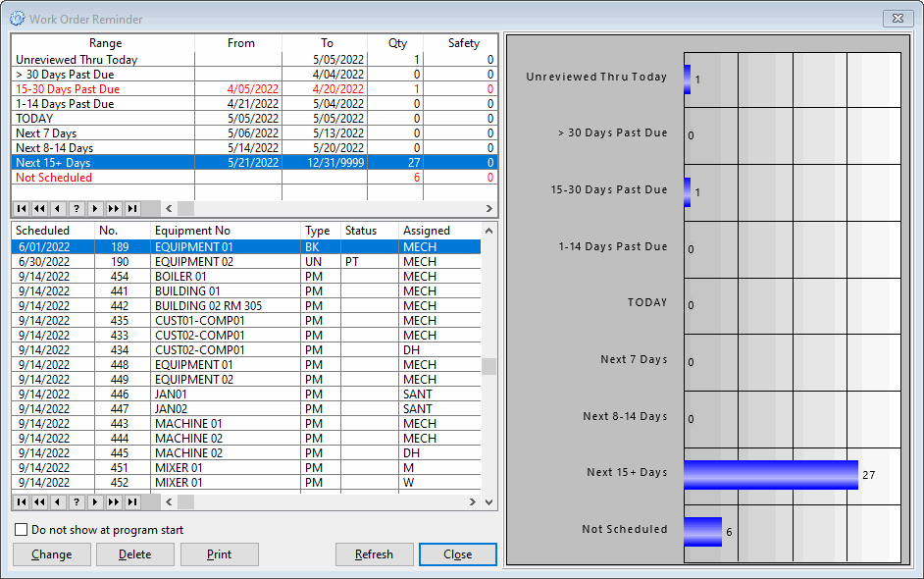Click the Delete button

tap(135, 553)
